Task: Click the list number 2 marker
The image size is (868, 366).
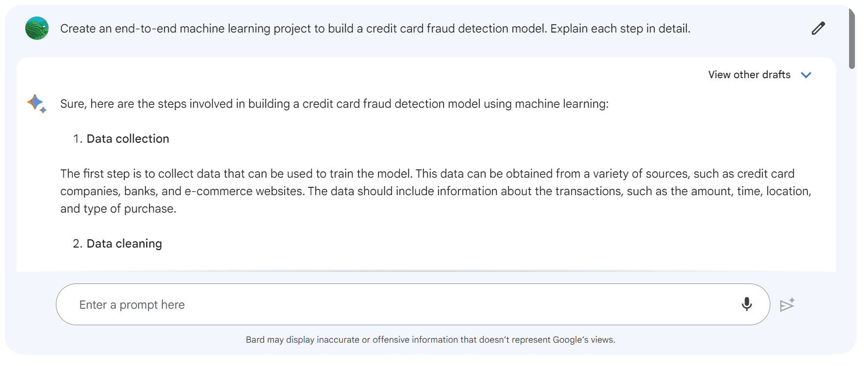Action: 78,244
